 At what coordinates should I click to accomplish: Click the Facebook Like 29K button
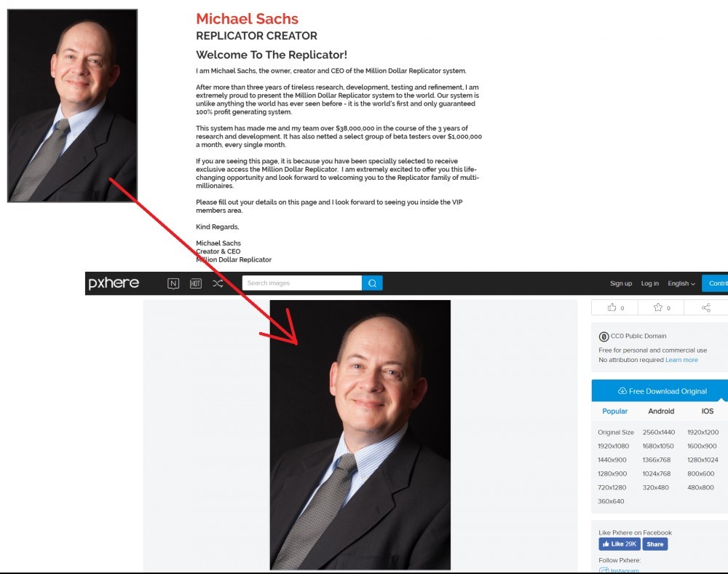point(620,544)
